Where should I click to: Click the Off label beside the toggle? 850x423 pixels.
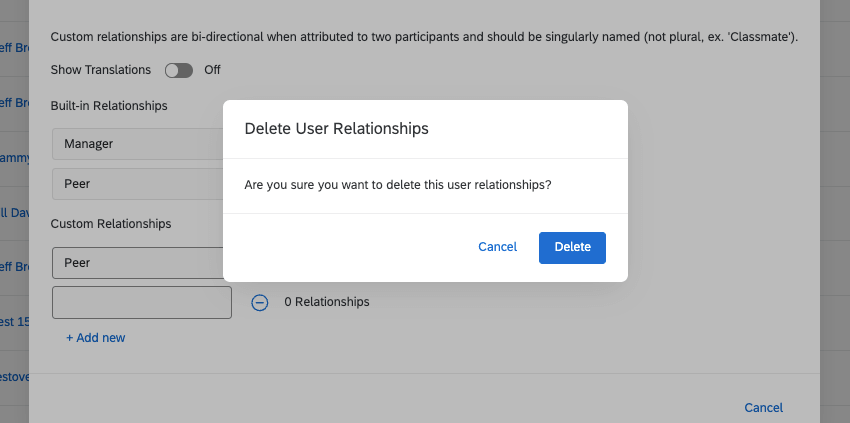click(x=212, y=70)
